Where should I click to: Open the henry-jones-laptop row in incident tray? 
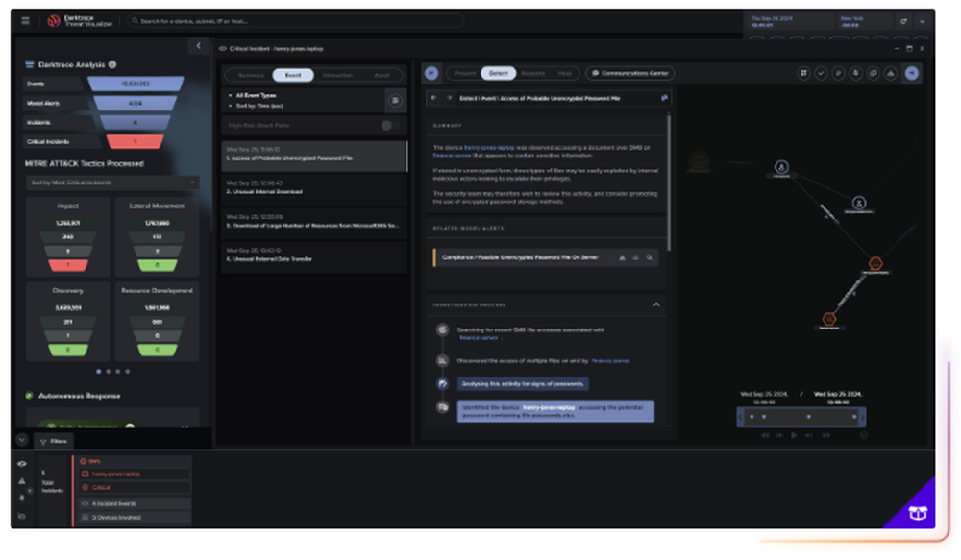coord(135,475)
